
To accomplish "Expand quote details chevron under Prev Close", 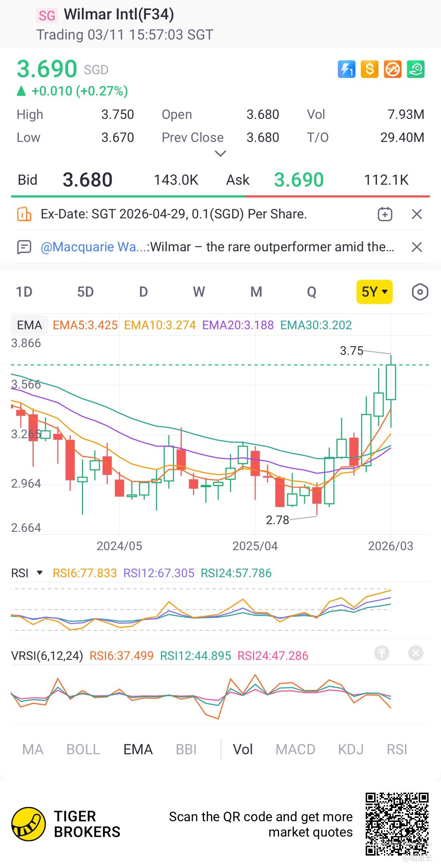I will (x=220, y=154).
